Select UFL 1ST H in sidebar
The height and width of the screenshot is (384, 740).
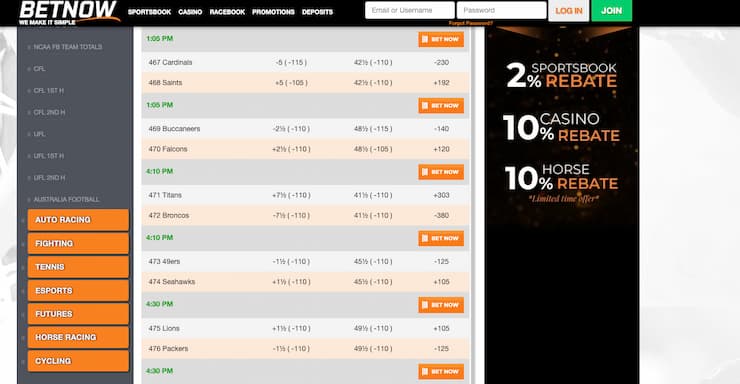click(x=49, y=156)
